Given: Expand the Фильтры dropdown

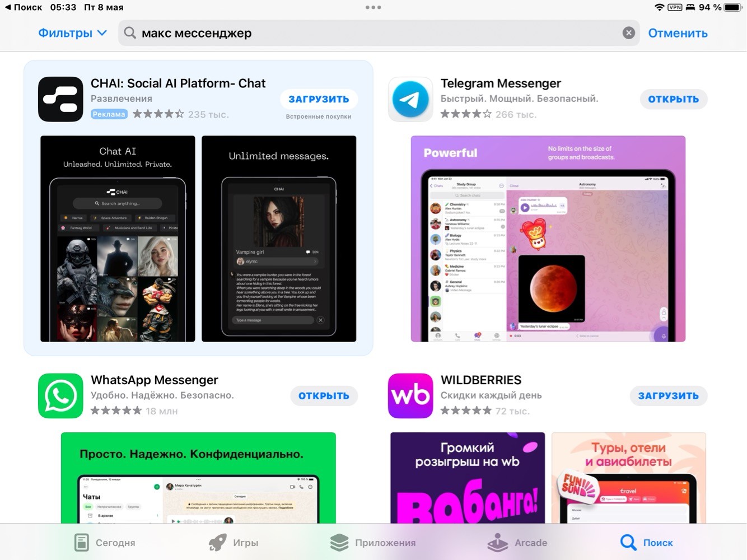Looking at the screenshot, I should point(72,33).
